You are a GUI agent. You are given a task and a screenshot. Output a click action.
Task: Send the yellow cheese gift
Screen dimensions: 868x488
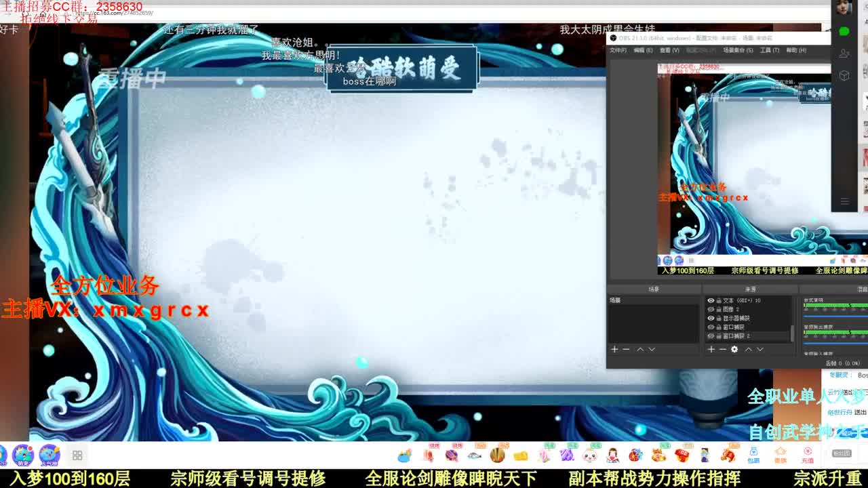click(x=521, y=455)
